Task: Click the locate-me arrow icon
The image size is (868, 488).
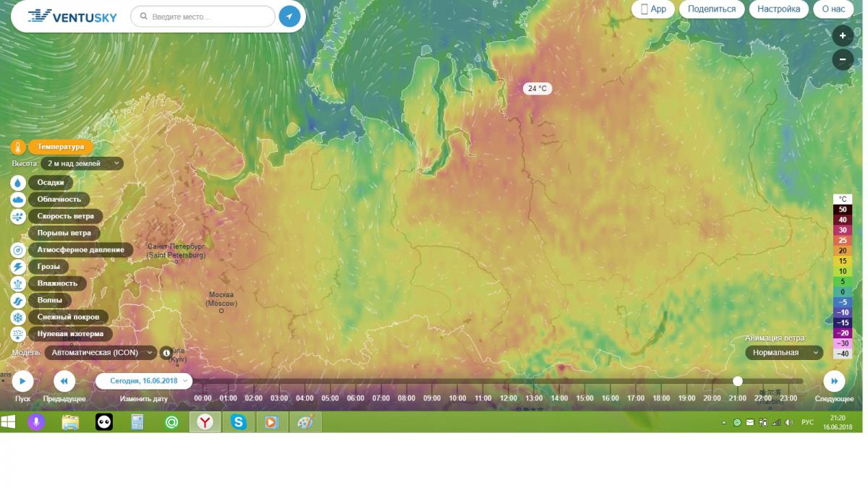Action: click(289, 17)
